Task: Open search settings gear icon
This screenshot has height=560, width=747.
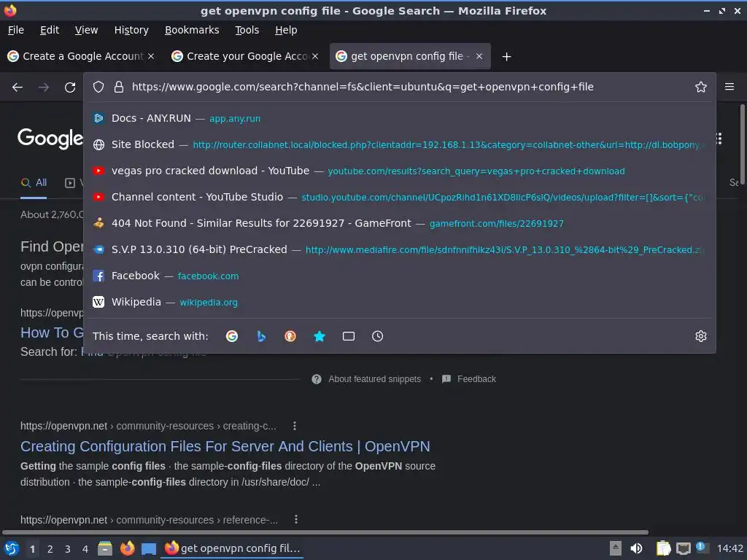Action: coord(701,336)
